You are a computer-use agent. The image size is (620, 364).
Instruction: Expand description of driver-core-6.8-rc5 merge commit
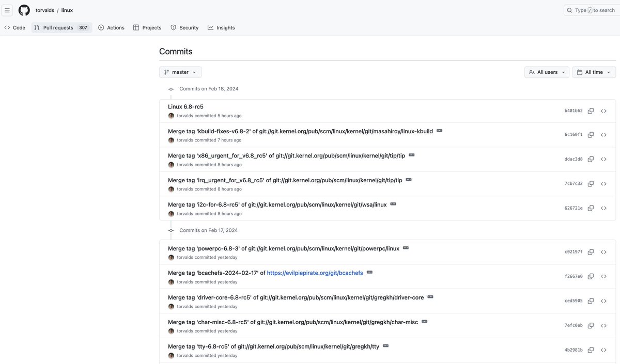(x=430, y=297)
